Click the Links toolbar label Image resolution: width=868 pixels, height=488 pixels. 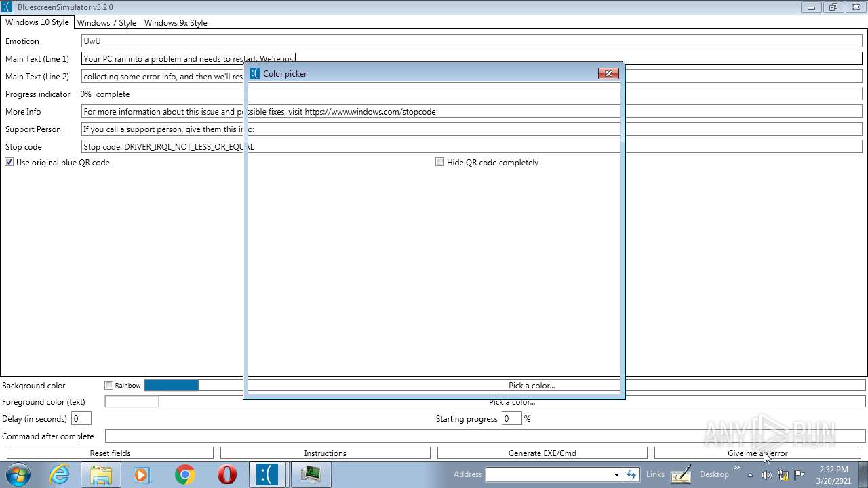655,474
